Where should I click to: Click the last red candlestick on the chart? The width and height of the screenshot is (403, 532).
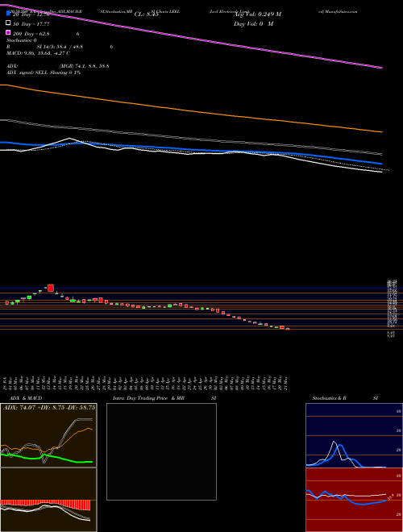(x=288, y=329)
